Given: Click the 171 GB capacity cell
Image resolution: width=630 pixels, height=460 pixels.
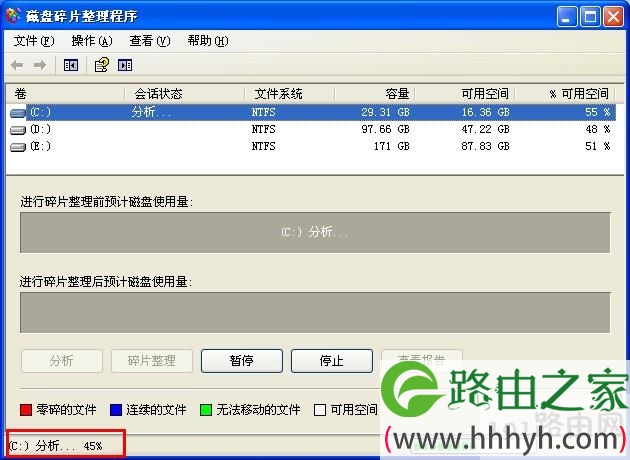Looking at the screenshot, I should [391, 146].
